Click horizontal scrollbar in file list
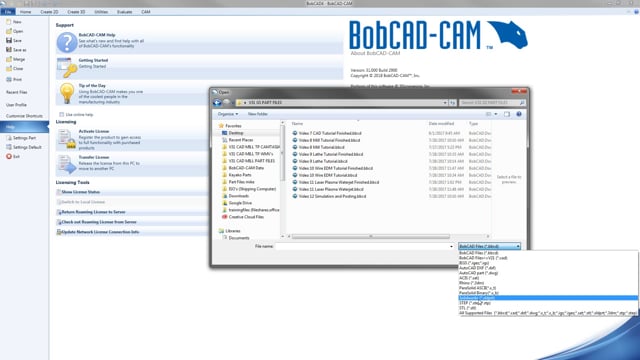Screen dimensions: 640x360 pyautogui.click(x=371, y=236)
